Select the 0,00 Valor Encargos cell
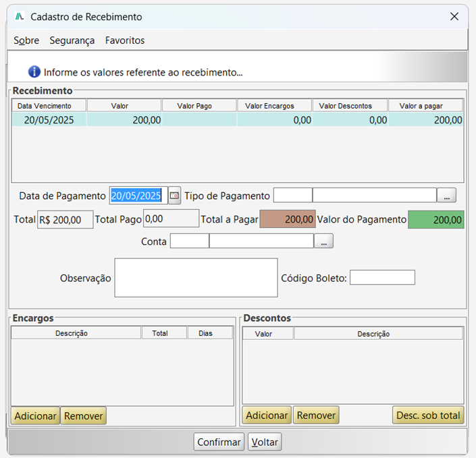This screenshot has height=458, width=476. point(275,119)
